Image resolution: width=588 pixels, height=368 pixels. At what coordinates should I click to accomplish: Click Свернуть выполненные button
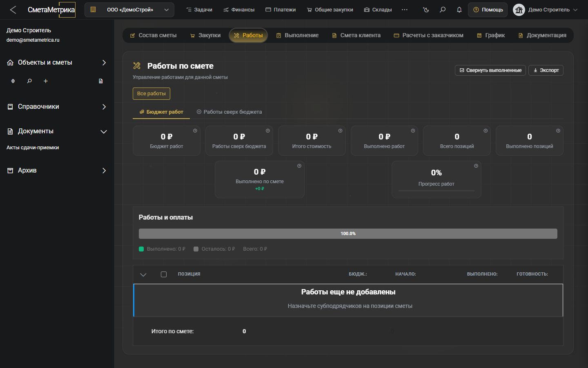click(x=490, y=70)
